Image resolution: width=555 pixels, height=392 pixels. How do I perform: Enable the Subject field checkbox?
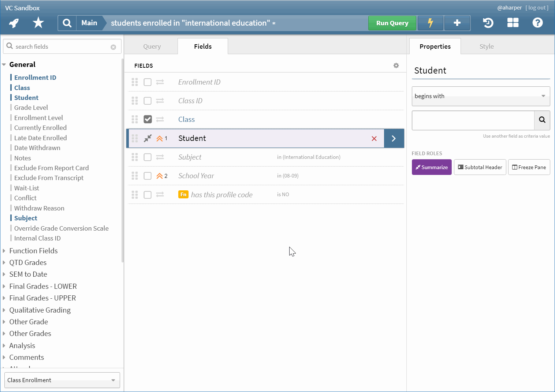(x=148, y=157)
